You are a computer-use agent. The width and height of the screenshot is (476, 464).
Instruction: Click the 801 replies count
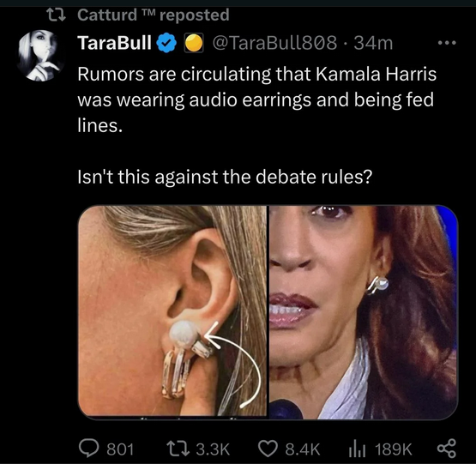pyautogui.click(x=120, y=449)
